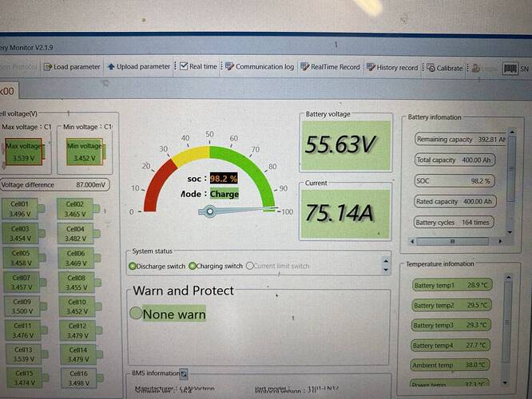The width and height of the screenshot is (532, 399).
Task: Open the RealTime Record icon
Action: [x=304, y=66]
